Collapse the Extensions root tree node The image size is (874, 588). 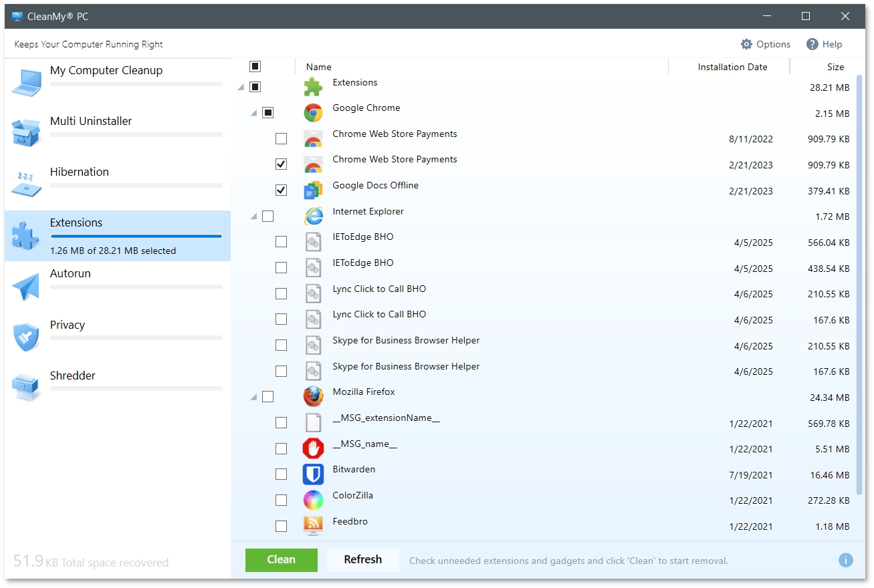[241, 88]
